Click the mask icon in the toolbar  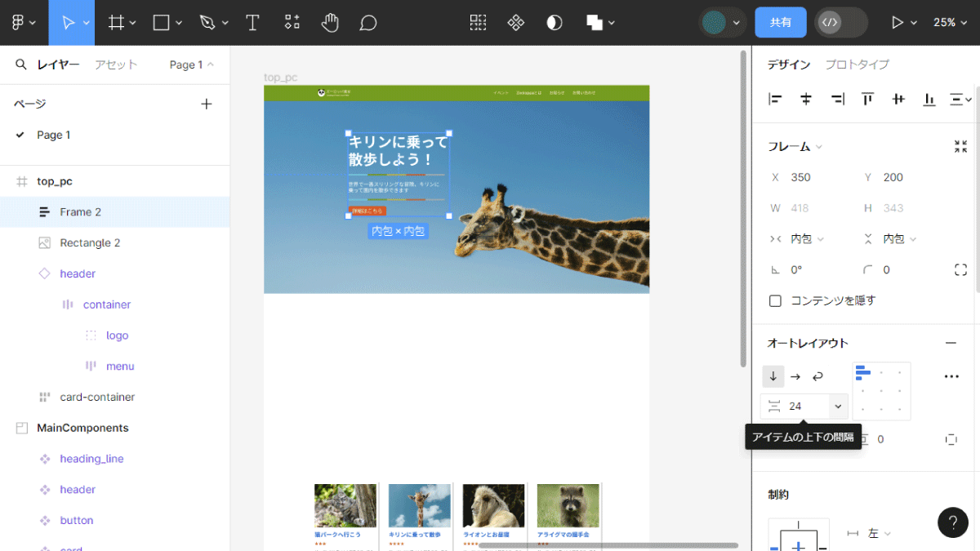click(x=555, y=23)
